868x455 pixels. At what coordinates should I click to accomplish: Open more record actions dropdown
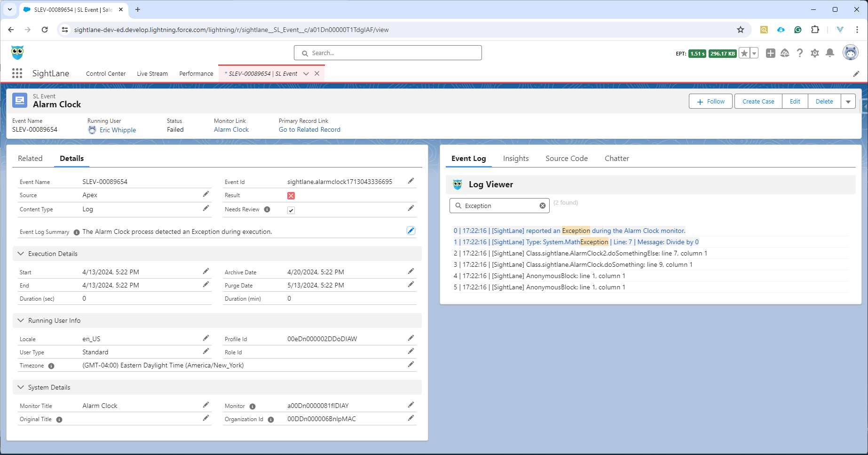point(848,101)
